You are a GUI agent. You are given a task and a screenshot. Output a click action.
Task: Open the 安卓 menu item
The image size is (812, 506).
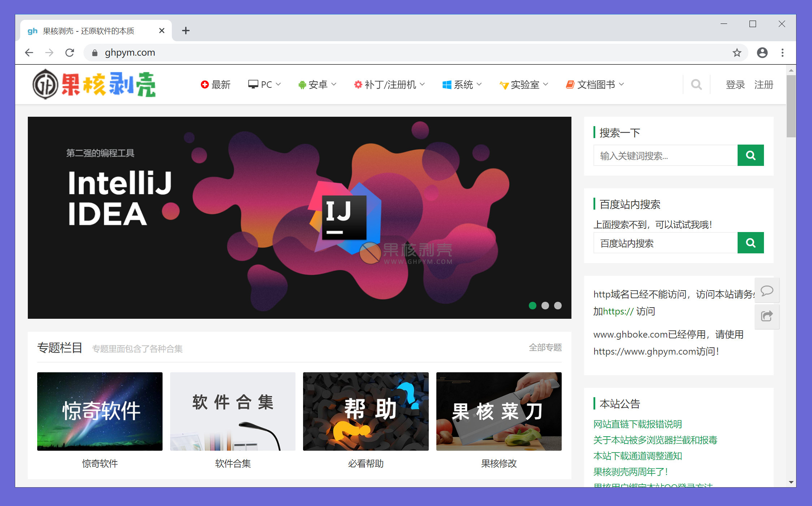318,85
